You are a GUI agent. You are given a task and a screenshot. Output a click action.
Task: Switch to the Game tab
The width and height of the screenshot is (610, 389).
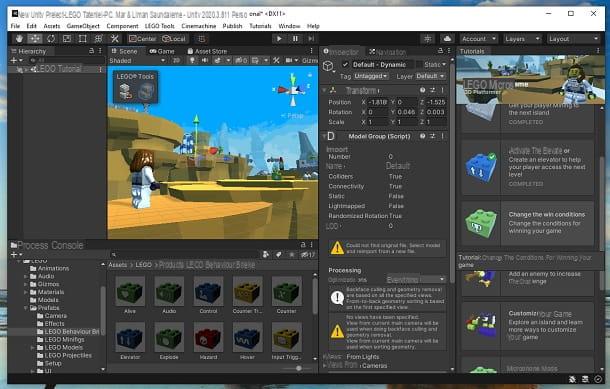162,51
